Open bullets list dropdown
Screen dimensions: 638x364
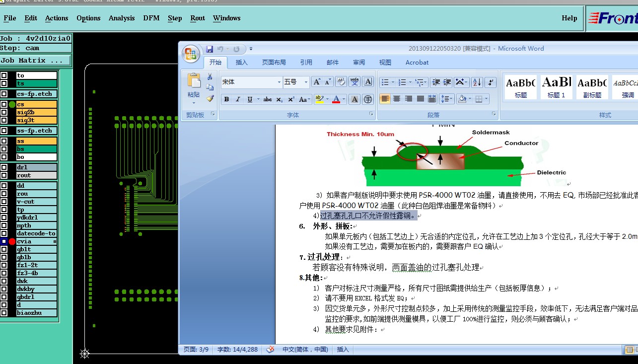393,82
